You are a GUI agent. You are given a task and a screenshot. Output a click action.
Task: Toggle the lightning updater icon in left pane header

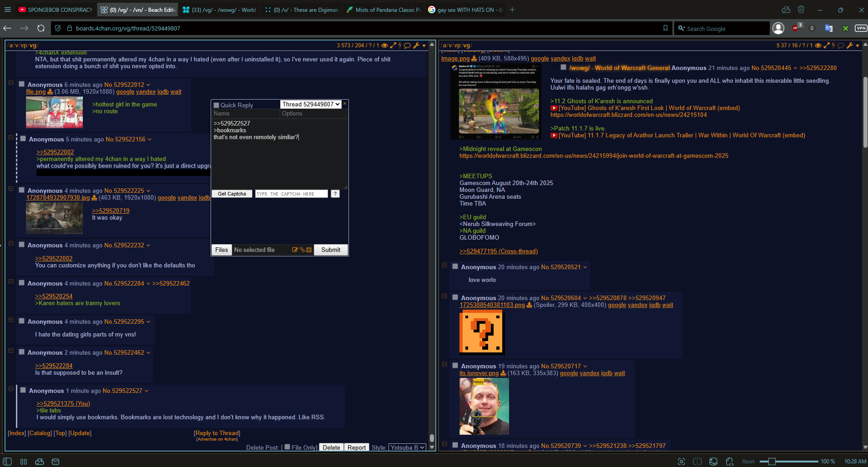(x=400, y=45)
